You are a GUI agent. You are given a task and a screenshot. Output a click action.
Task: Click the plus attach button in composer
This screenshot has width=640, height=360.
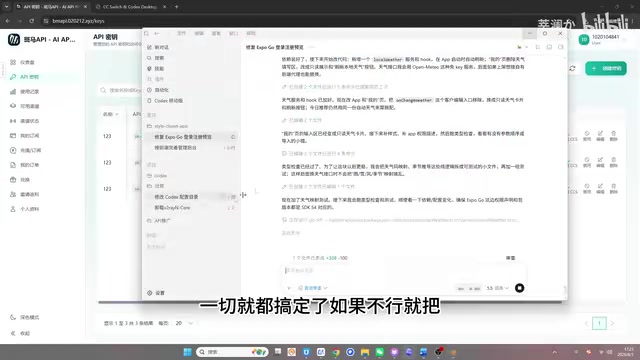[x=289, y=288]
